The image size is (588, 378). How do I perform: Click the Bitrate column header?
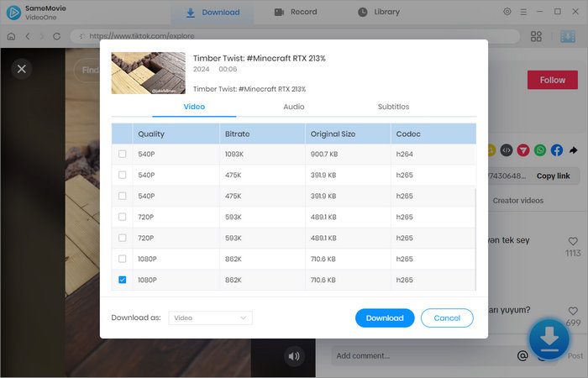[x=262, y=134]
